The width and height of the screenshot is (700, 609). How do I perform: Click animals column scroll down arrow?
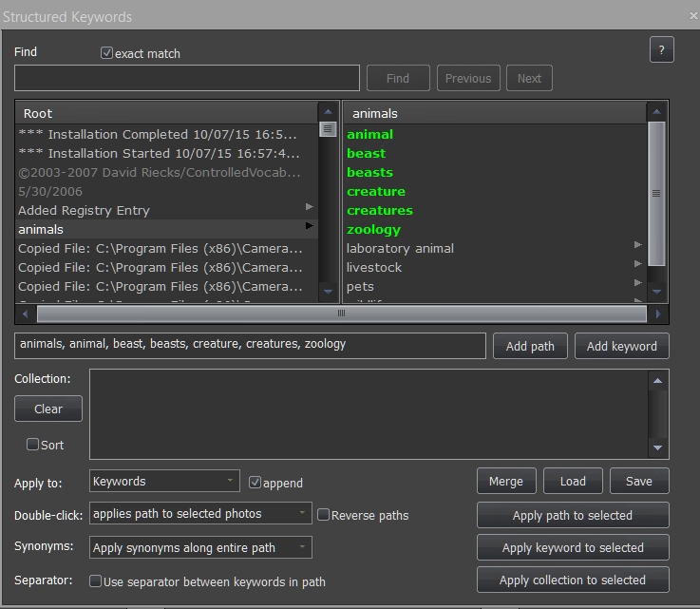pos(656,292)
